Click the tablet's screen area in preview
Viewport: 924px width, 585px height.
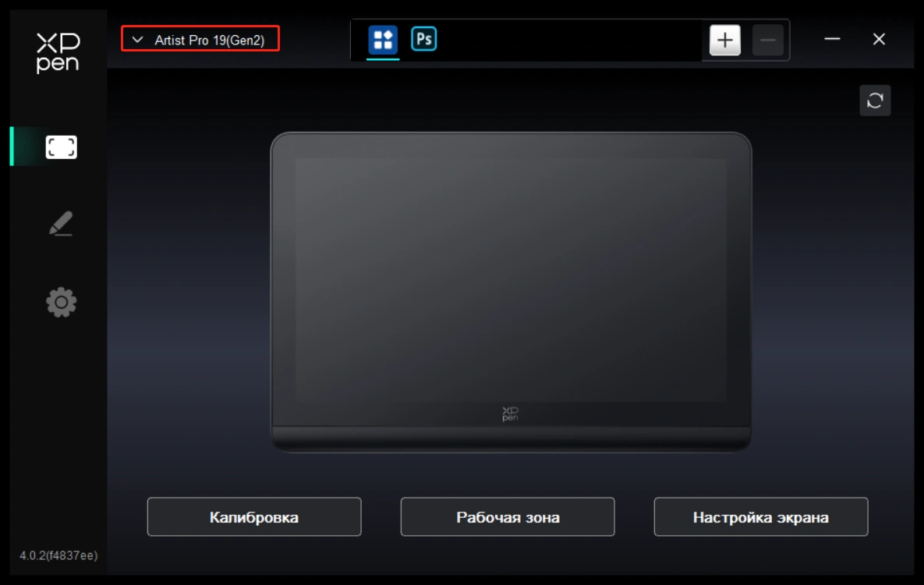[510, 279]
